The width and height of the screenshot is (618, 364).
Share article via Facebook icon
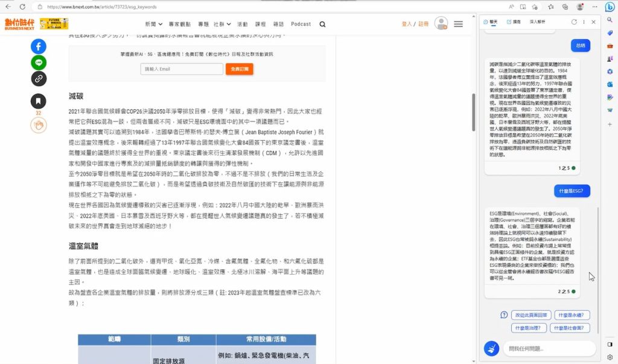coord(39,46)
